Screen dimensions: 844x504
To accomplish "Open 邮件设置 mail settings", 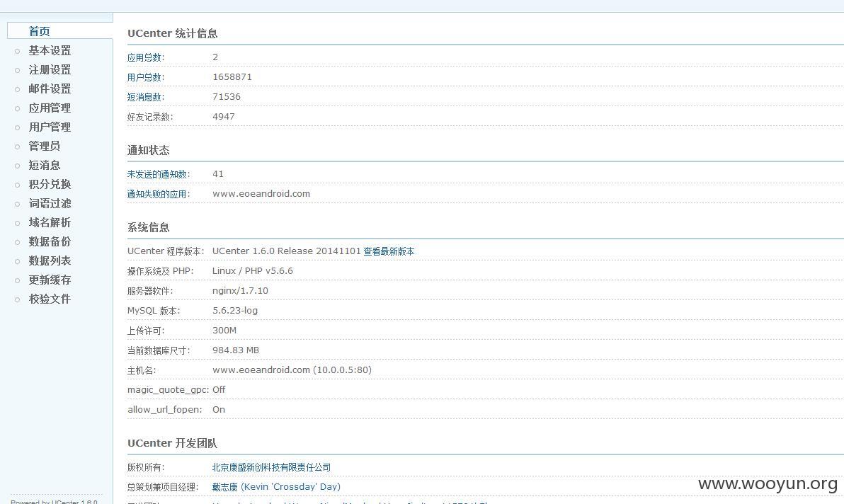I will pyautogui.click(x=50, y=88).
